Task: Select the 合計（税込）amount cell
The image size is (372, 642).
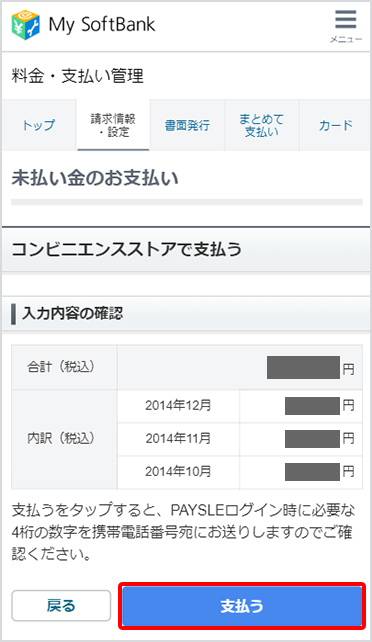Action: pos(240,367)
